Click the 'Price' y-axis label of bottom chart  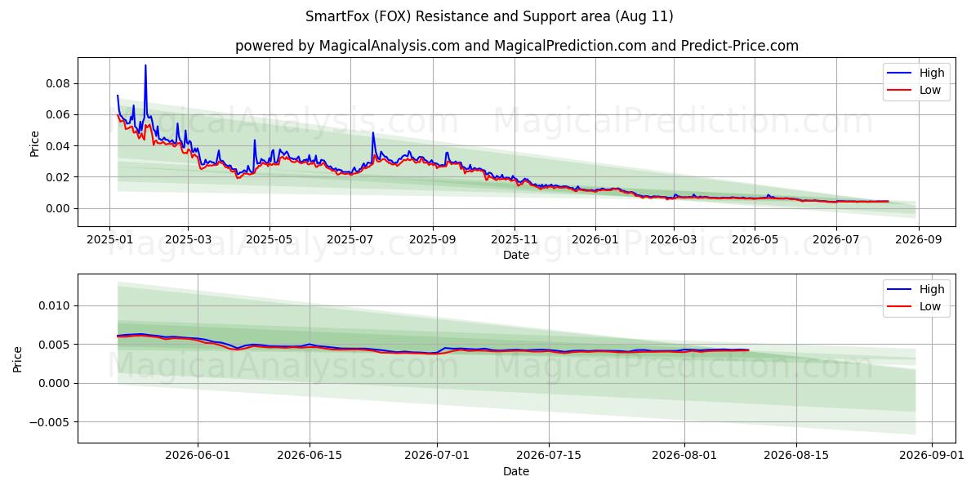point(18,359)
